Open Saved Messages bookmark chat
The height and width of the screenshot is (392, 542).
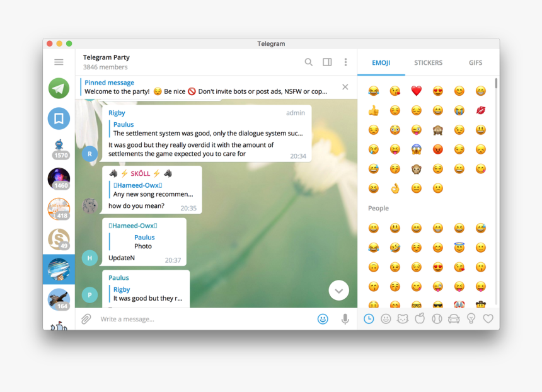[59, 118]
